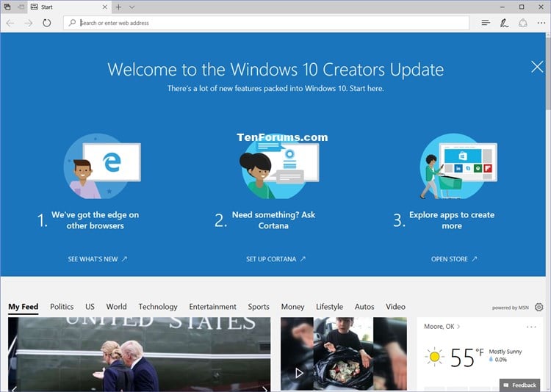Click the tabs you've set aside icon
This screenshot has width=551, height=392.
pyautogui.click(x=7, y=7)
